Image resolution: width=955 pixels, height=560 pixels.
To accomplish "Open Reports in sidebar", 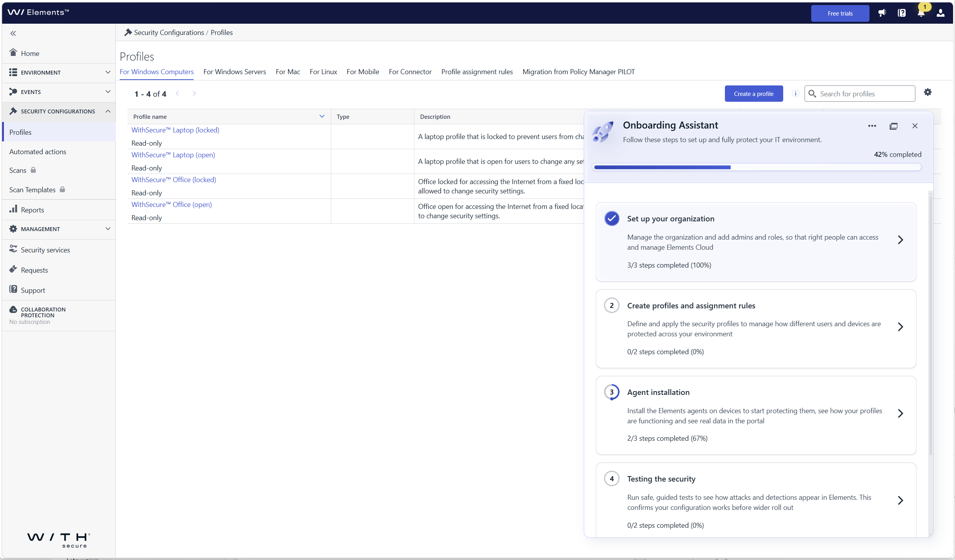I will [x=58, y=210].
